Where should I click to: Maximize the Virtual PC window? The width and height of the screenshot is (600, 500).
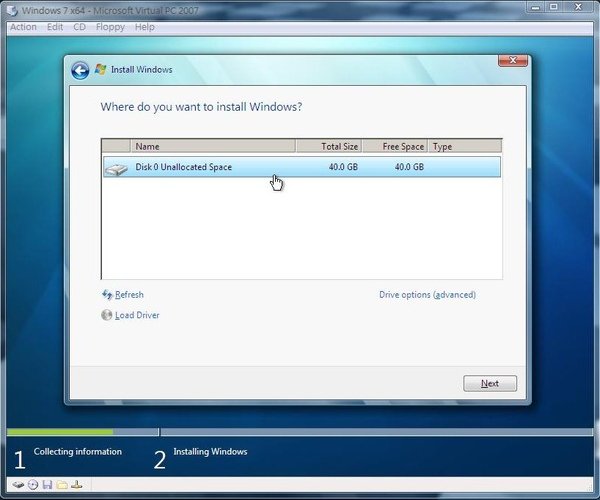coord(554,7)
